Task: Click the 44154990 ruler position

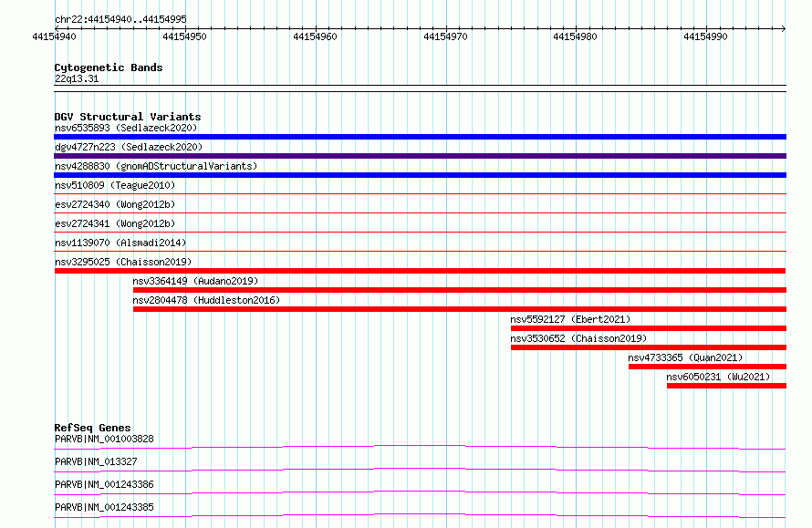Action: point(705,36)
